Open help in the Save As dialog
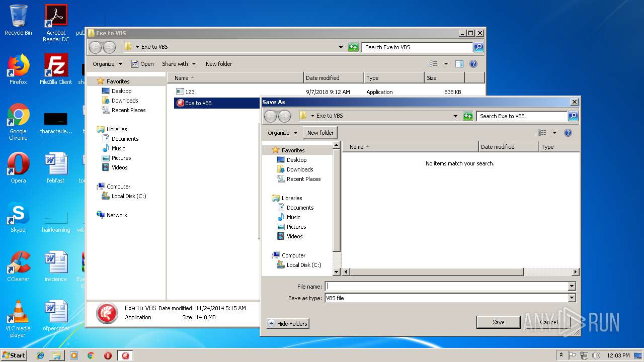The width and height of the screenshot is (644, 362). [x=568, y=133]
